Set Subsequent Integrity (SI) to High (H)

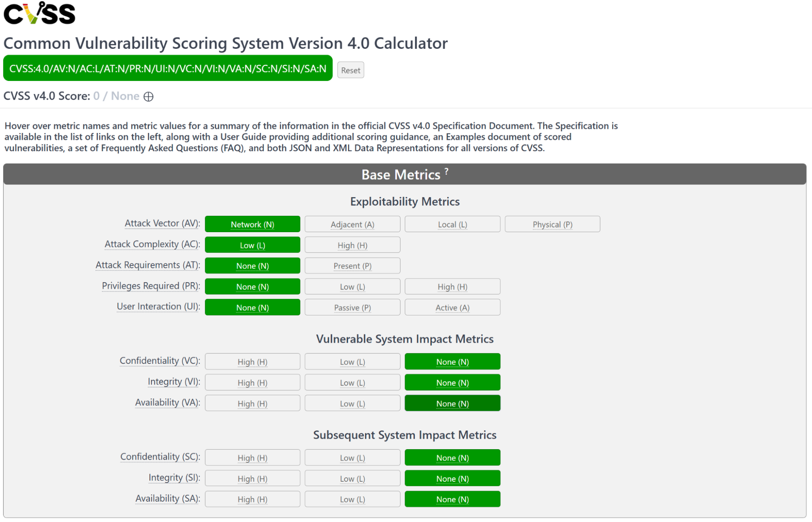[x=252, y=478]
